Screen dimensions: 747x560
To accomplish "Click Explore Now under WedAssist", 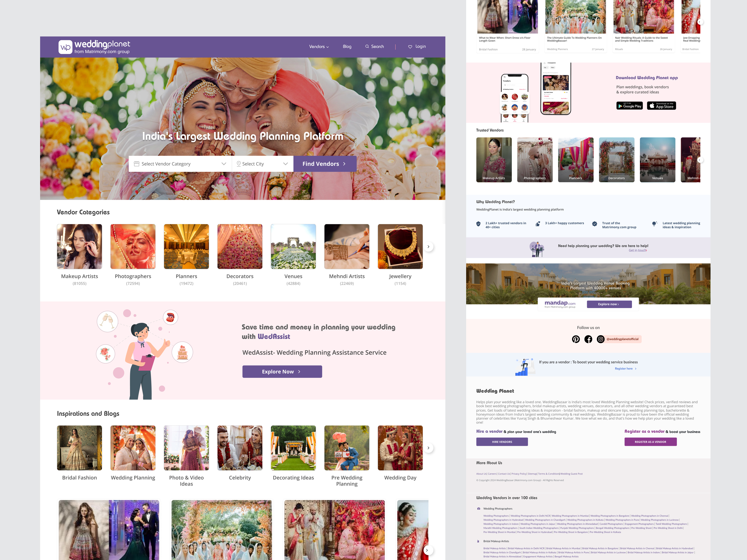I will point(282,371).
